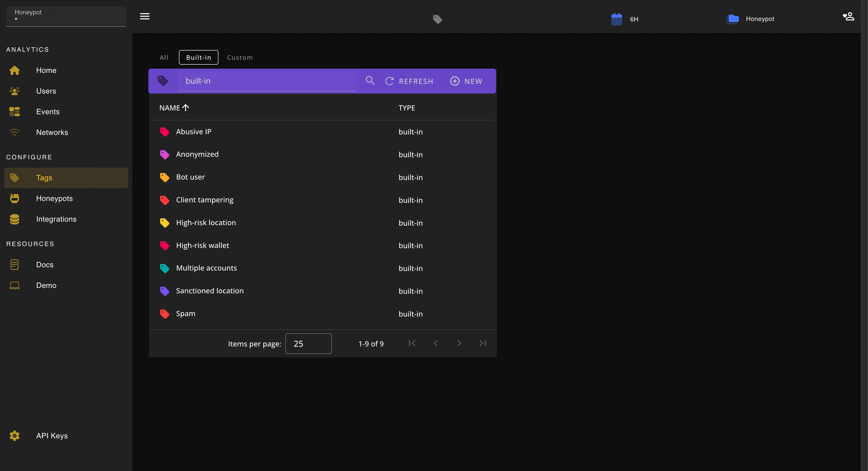This screenshot has width=868, height=471.
Task: Click the Honeypots icon under Configure
Action: (15, 198)
